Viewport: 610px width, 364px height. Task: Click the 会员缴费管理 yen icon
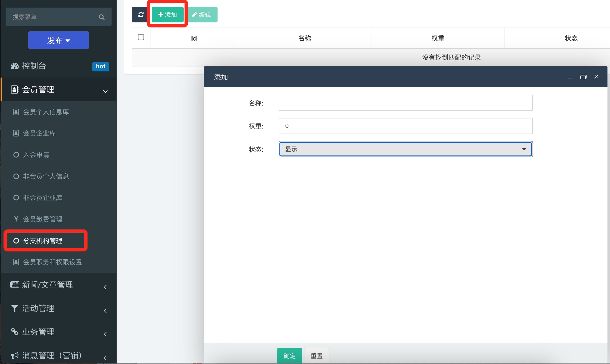pos(16,219)
